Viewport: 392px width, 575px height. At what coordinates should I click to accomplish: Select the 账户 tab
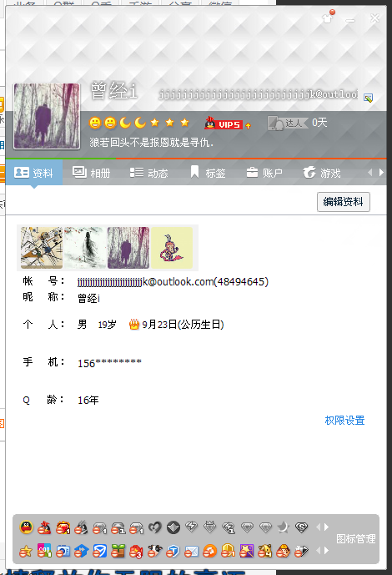264,173
